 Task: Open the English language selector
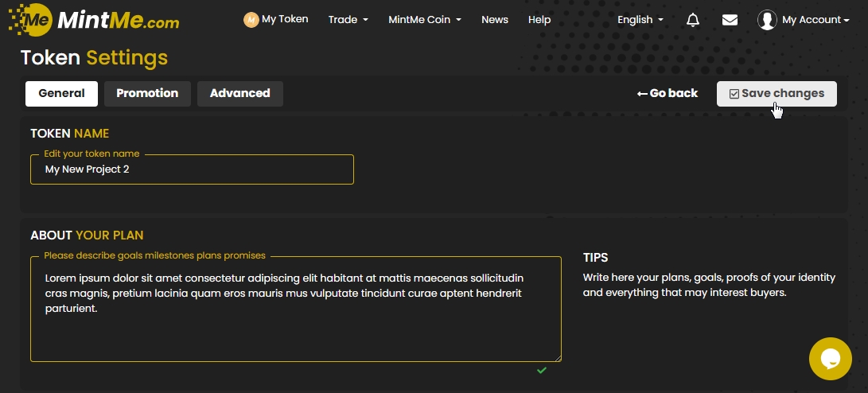pos(640,20)
